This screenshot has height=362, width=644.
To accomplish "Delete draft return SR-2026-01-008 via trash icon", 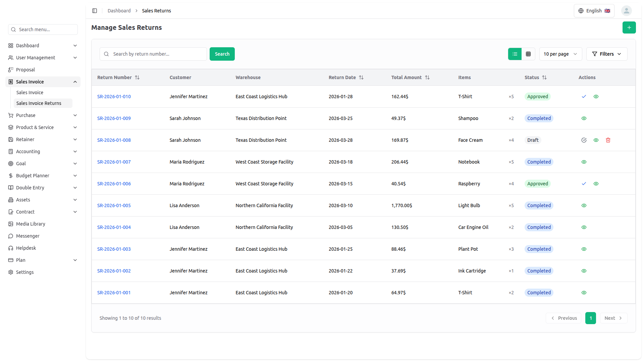I will point(608,140).
